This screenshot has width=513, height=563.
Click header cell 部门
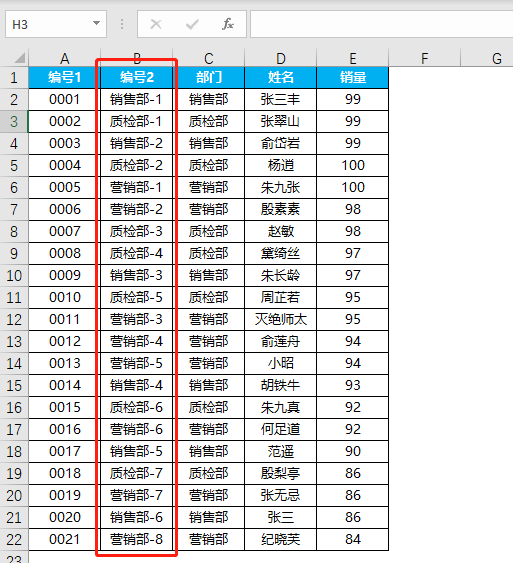coord(209,78)
